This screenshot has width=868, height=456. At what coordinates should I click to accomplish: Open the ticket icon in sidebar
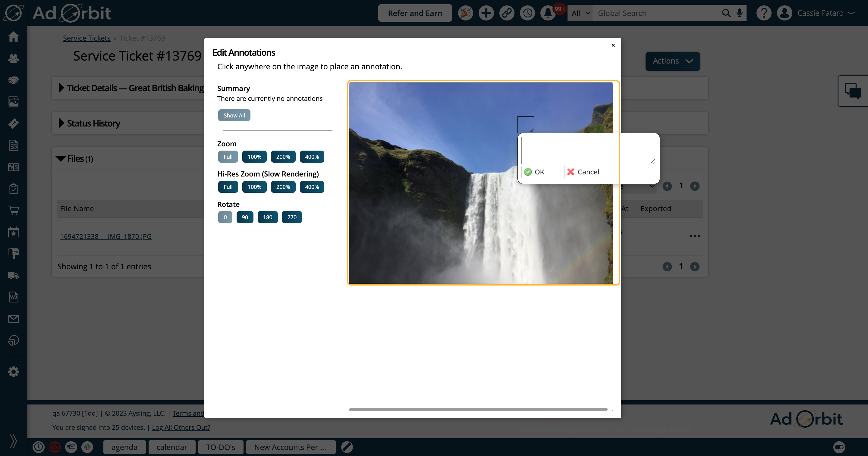pos(14,123)
